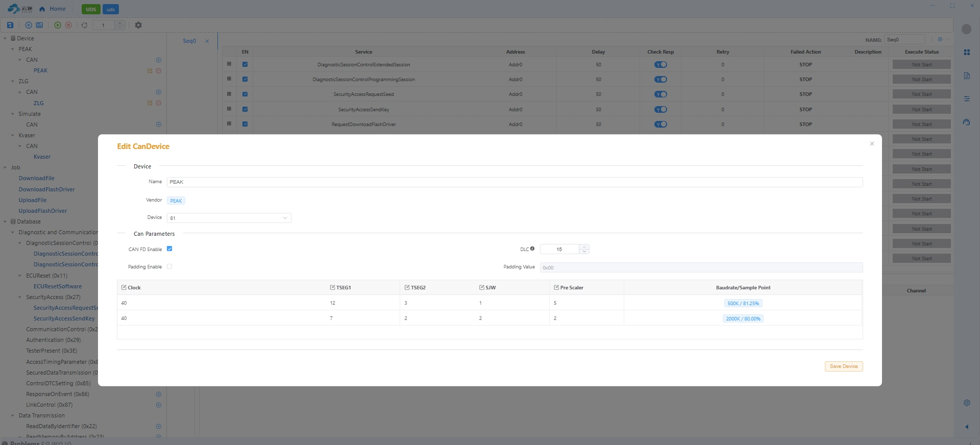
Task: Click the NAME field showing Seq0
Action: point(904,39)
